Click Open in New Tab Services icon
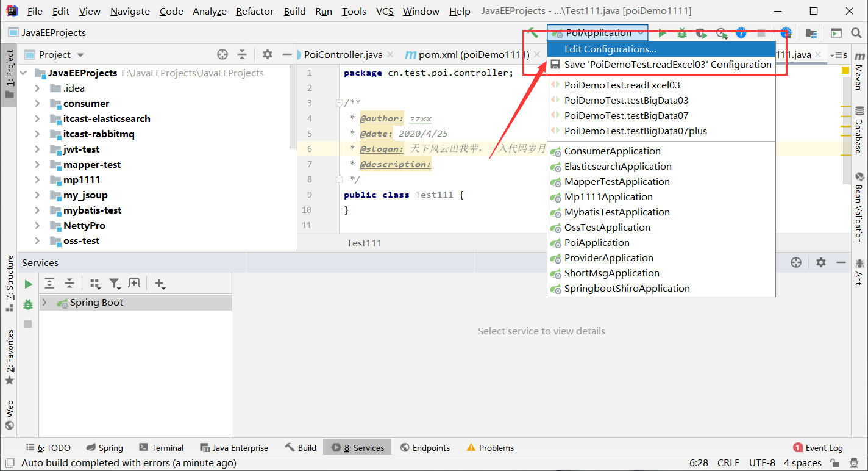 click(x=134, y=283)
